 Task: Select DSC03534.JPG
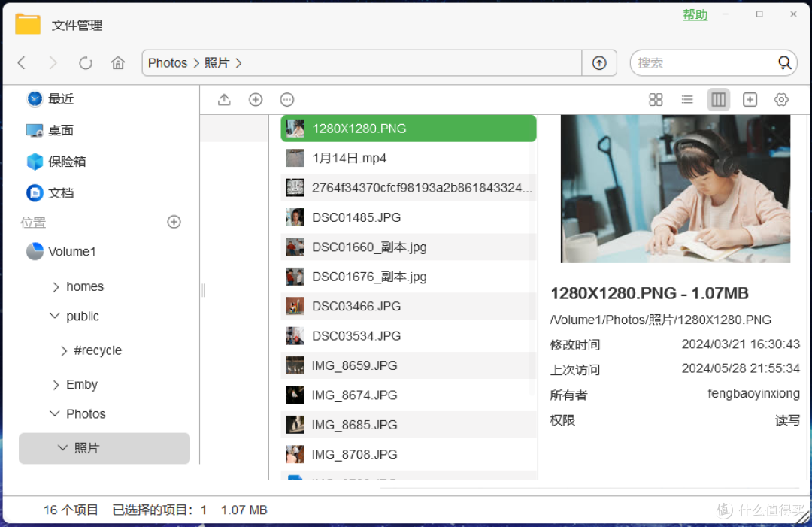pyautogui.click(x=408, y=335)
